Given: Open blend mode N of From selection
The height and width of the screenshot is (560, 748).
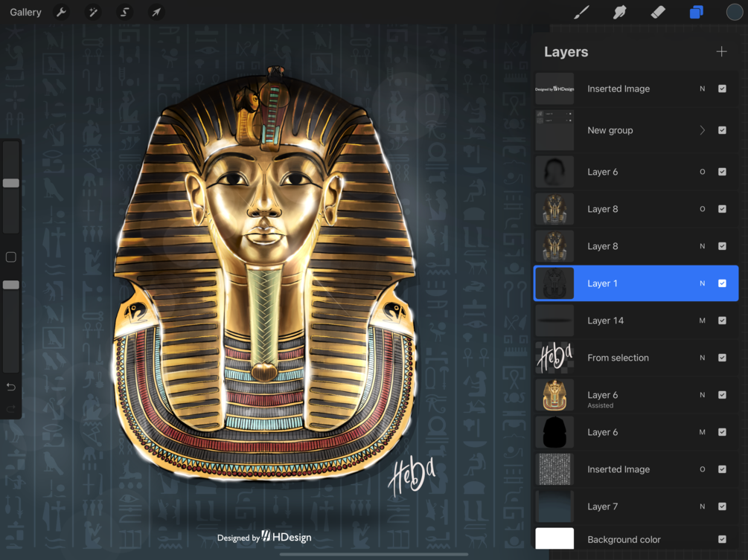Looking at the screenshot, I should (702, 358).
